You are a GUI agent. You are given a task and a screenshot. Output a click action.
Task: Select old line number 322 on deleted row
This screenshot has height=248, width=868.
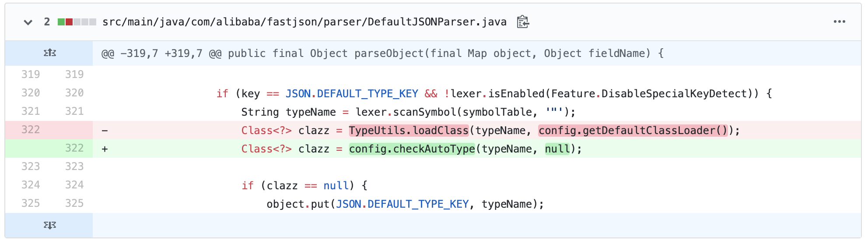pyautogui.click(x=31, y=130)
